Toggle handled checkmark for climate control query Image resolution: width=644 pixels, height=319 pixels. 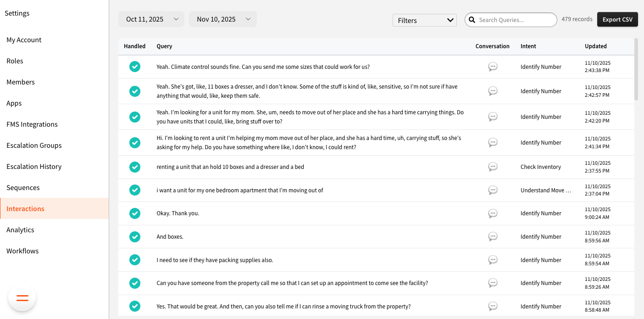click(x=134, y=67)
